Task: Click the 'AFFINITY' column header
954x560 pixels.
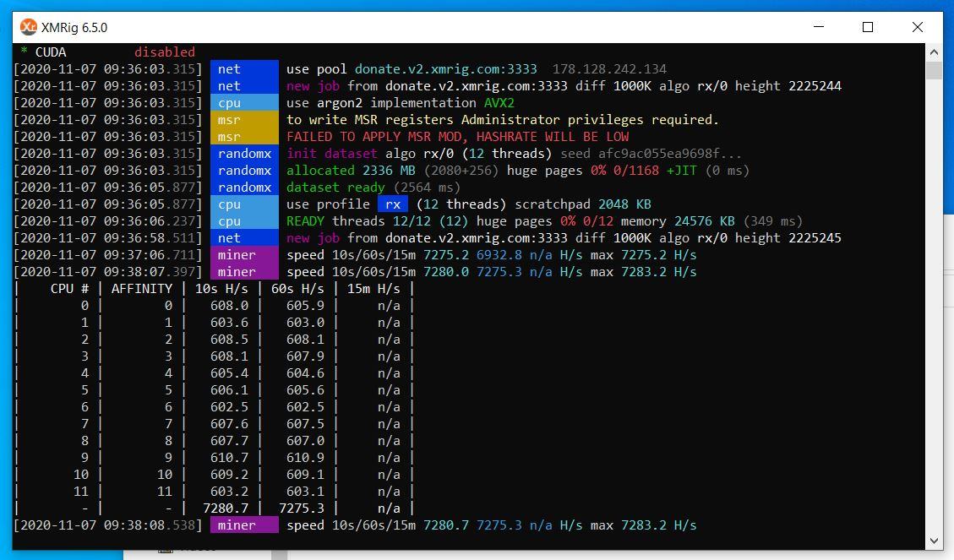Action: pyautogui.click(x=142, y=288)
